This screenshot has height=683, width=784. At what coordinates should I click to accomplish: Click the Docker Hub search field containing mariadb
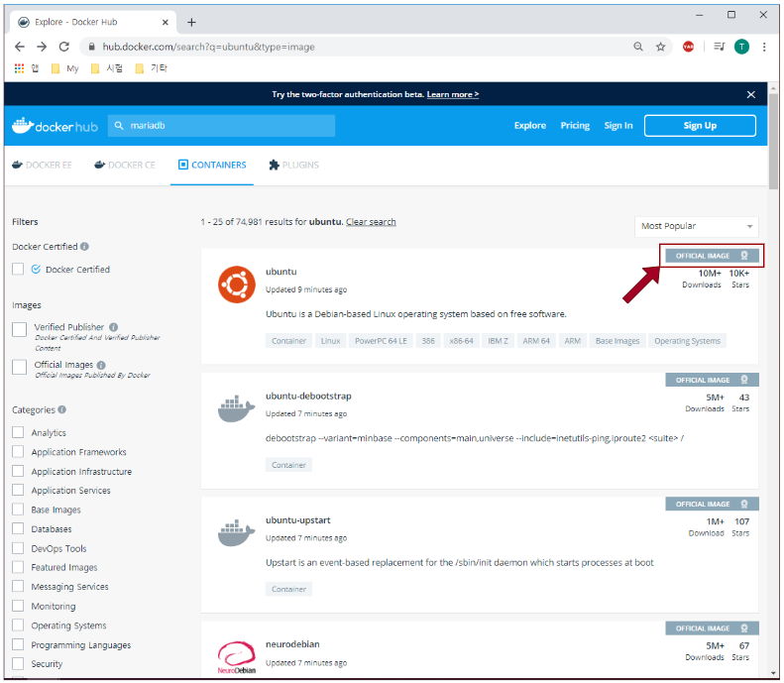point(221,126)
